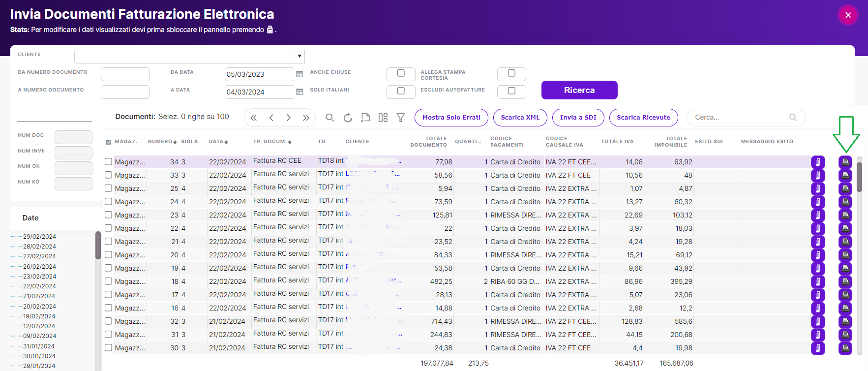
Task: Click the Date list vertical scrollbar
Action: pyautogui.click(x=98, y=245)
